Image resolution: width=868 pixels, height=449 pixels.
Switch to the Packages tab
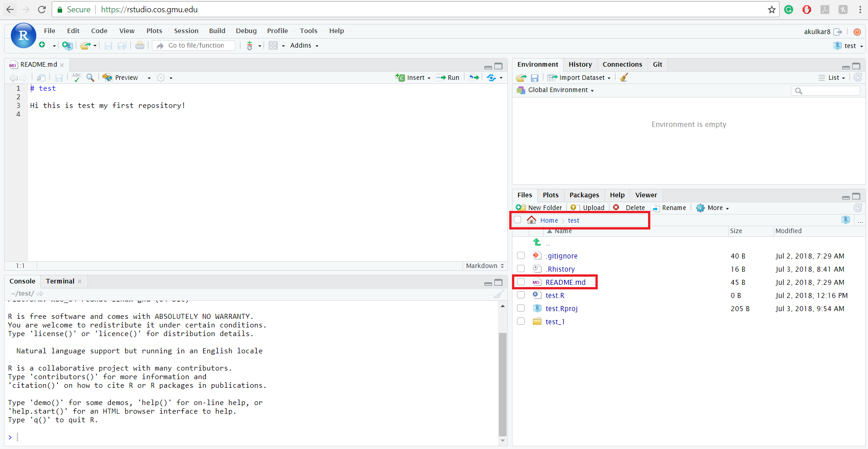(584, 195)
